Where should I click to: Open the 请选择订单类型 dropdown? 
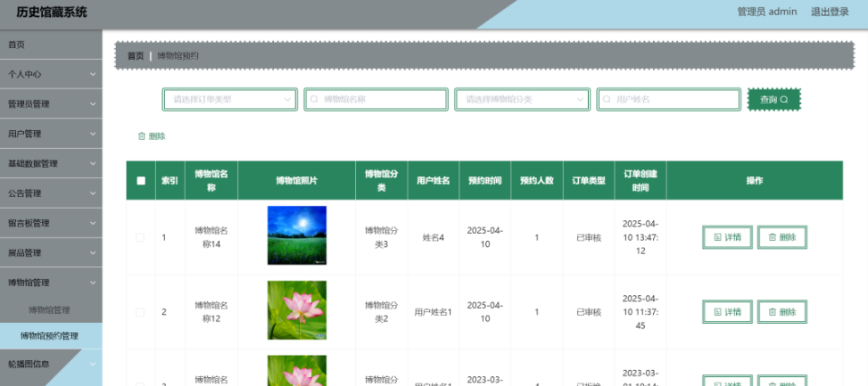(230, 100)
